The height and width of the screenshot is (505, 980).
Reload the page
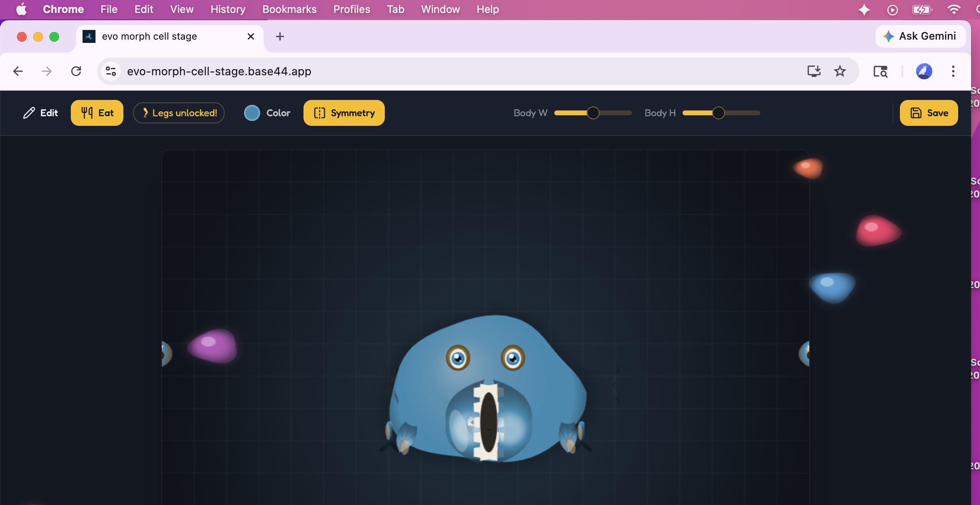pos(76,71)
